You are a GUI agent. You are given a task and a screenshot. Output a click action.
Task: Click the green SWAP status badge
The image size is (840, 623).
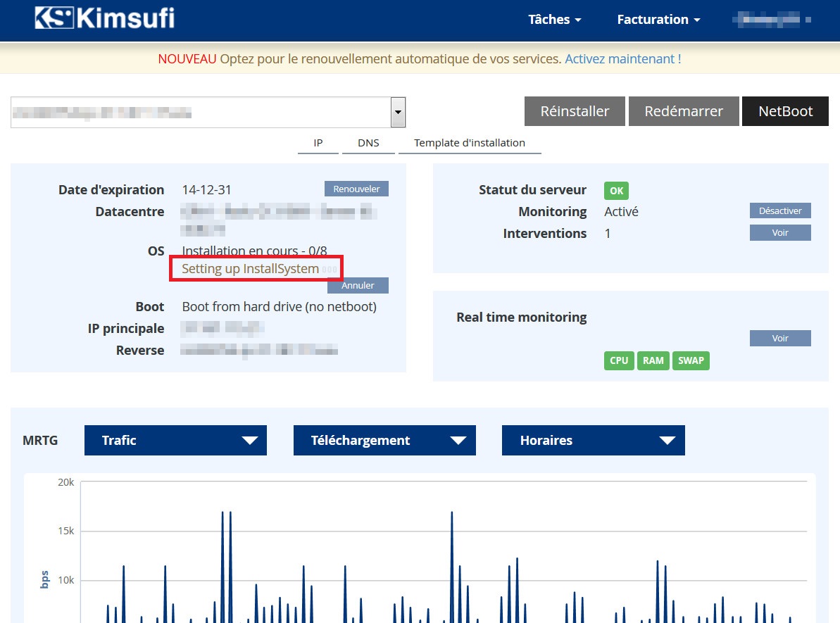click(691, 360)
